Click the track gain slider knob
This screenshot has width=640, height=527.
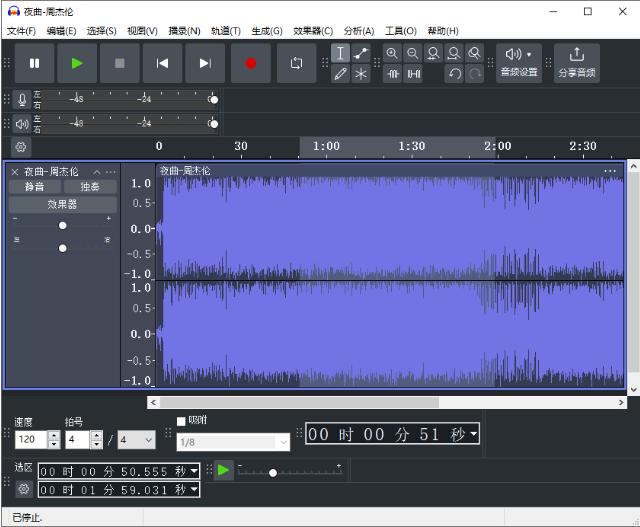click(x=62, y=225)
